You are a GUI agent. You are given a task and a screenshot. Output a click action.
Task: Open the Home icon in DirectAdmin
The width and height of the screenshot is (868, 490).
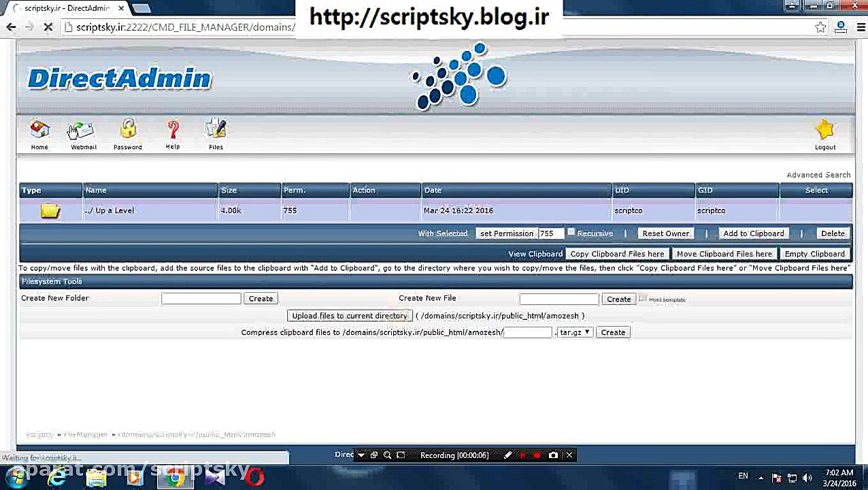39,130
